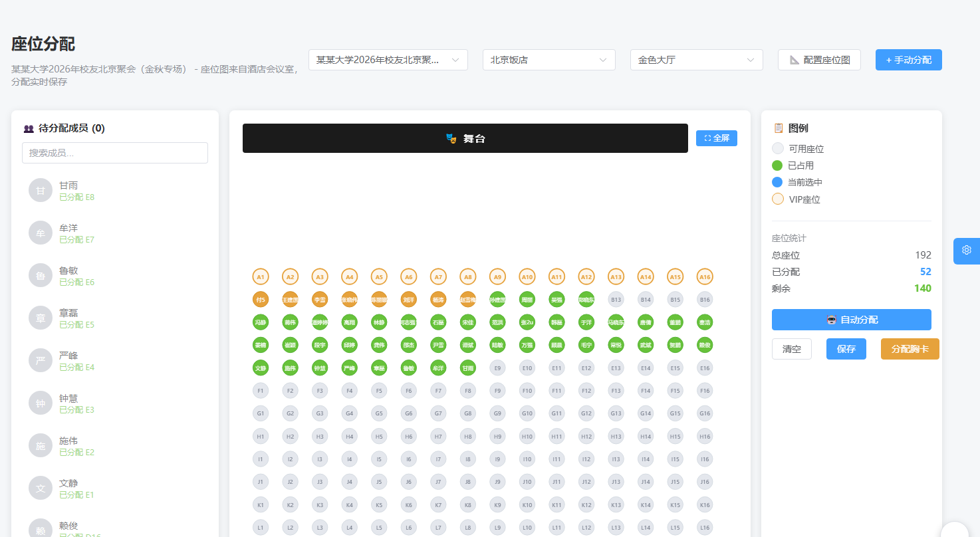Click the 章 avatar for 章磊
This screenshot has height=537, width=980.
[x=41, y=318]
